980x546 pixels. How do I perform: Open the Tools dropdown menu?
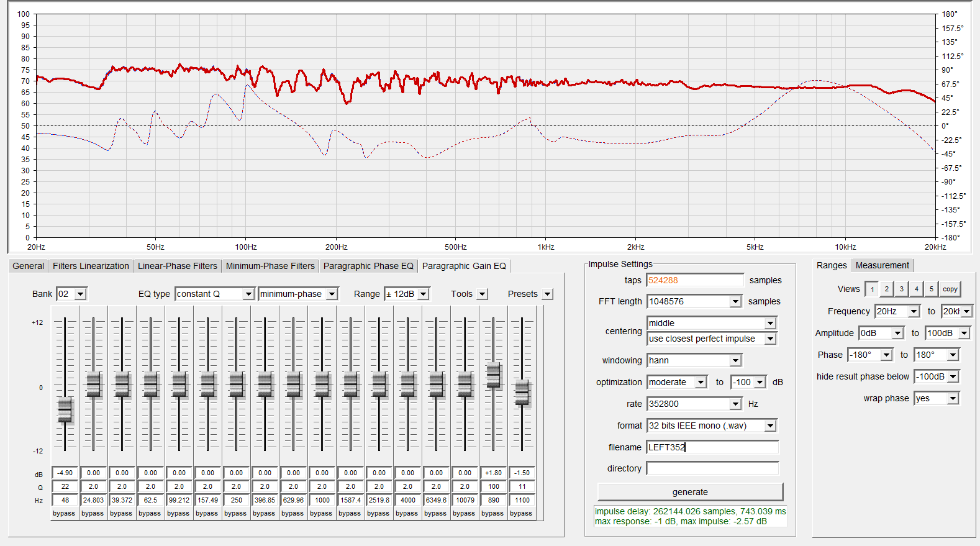tap(483, 294)
